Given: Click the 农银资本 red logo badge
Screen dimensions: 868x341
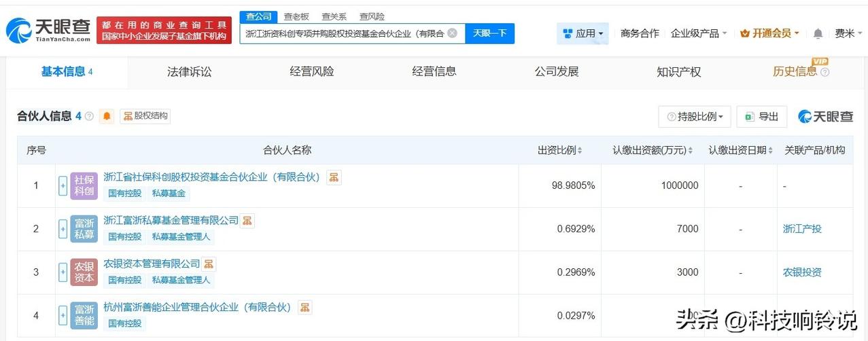Looking at the screenshot, I should 84,272.
